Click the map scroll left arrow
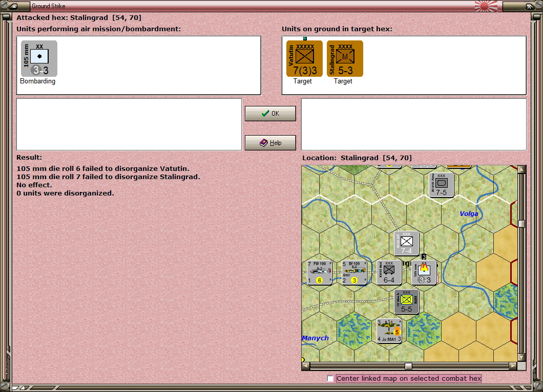The image size is (543, 392). click(306, 366)
